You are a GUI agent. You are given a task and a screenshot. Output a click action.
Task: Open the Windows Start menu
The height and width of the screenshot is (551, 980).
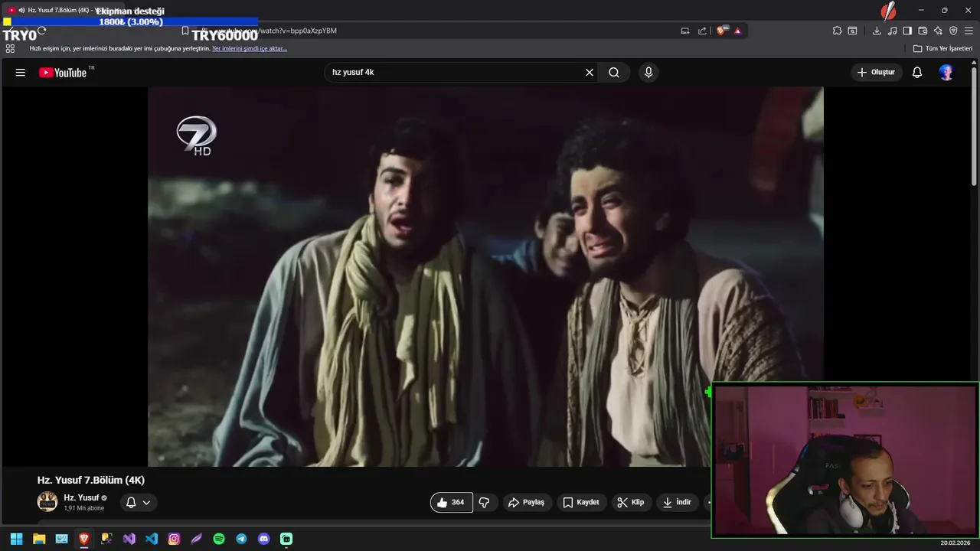pyautogui.click(x=16, y=539)
